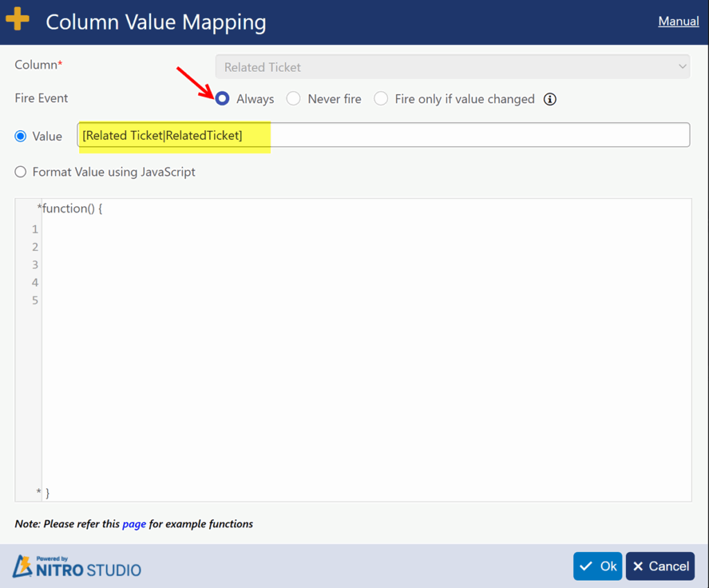
Task: Click line number 5 in code editor
Action: (x=35, y=301)
